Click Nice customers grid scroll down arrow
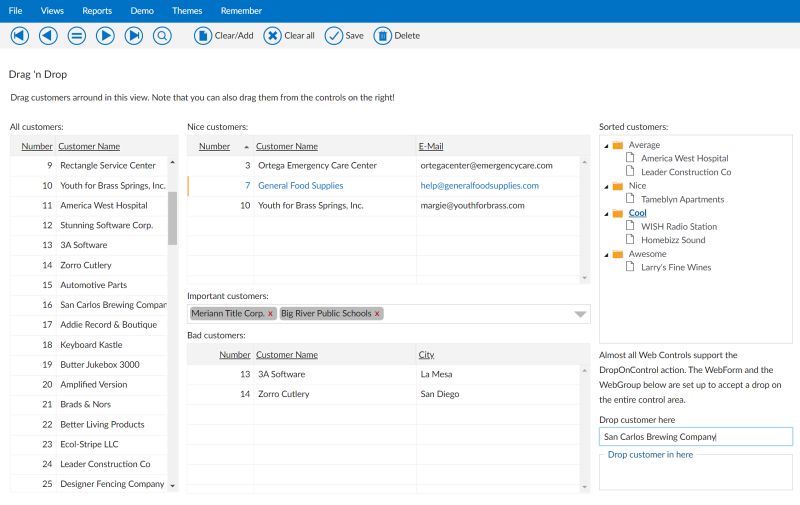This screenshot has width=800, height=505. tap(585, 278)
